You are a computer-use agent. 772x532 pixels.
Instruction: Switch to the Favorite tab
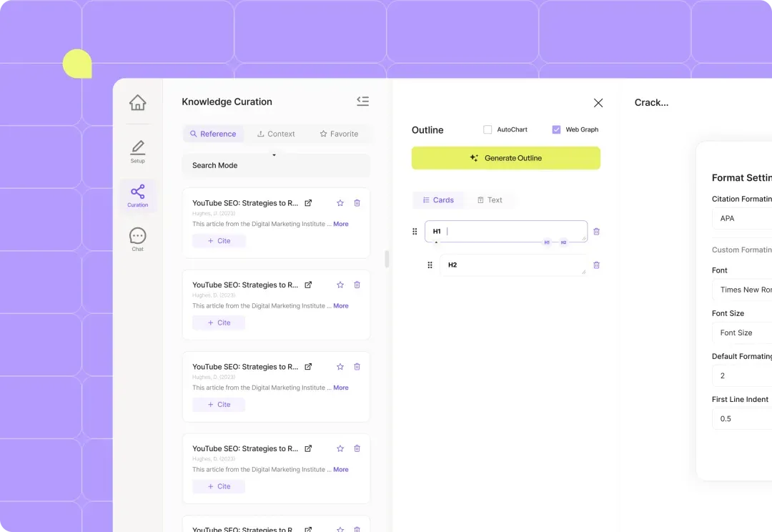click(x=339, y=134)
